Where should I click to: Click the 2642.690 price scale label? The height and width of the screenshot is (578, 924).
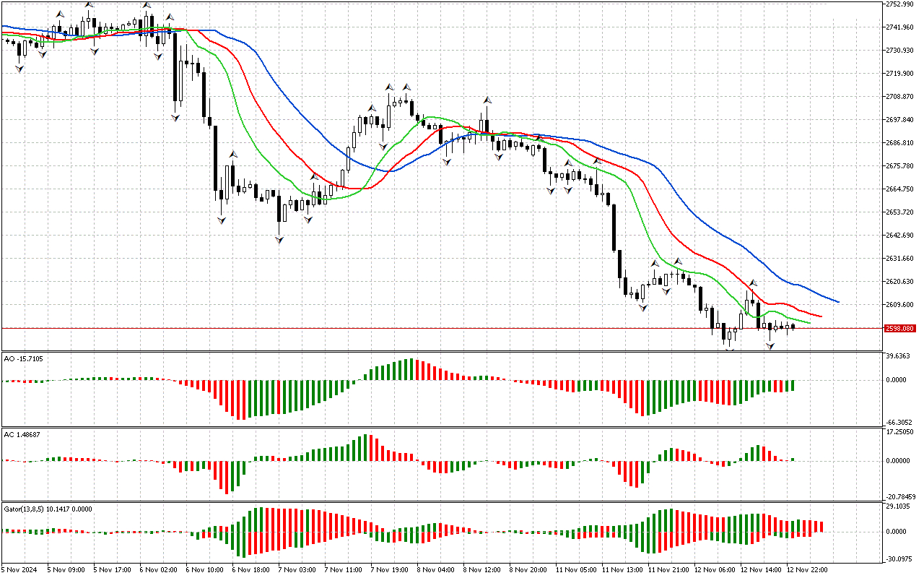(899, 236)
